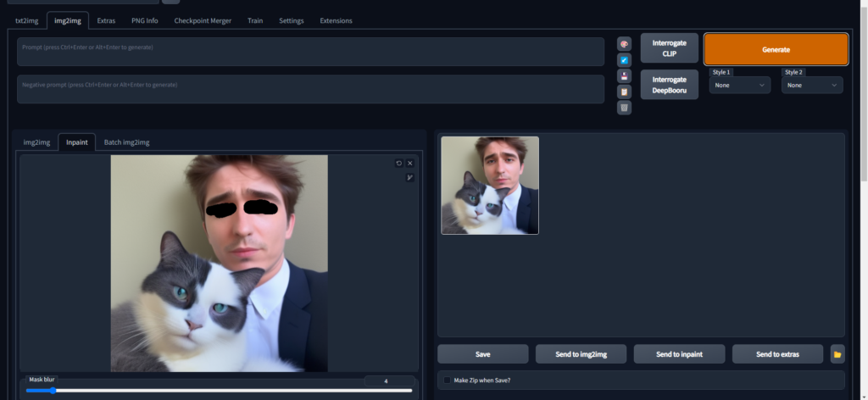This screenshot has height=400, width=868.
Task: Select the img2img sub-tab above the canvas
Action: pyautogui.click(x=36, y=142)
